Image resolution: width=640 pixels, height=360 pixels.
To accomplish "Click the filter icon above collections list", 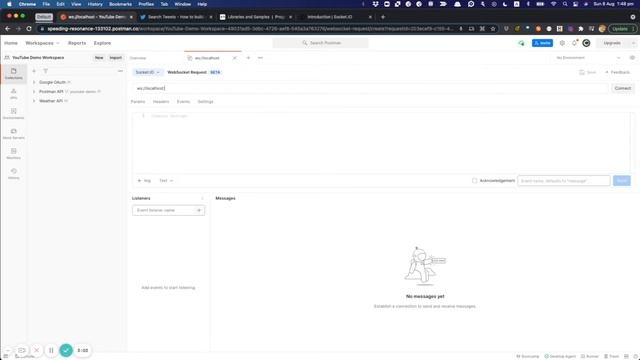I will 46,71.
